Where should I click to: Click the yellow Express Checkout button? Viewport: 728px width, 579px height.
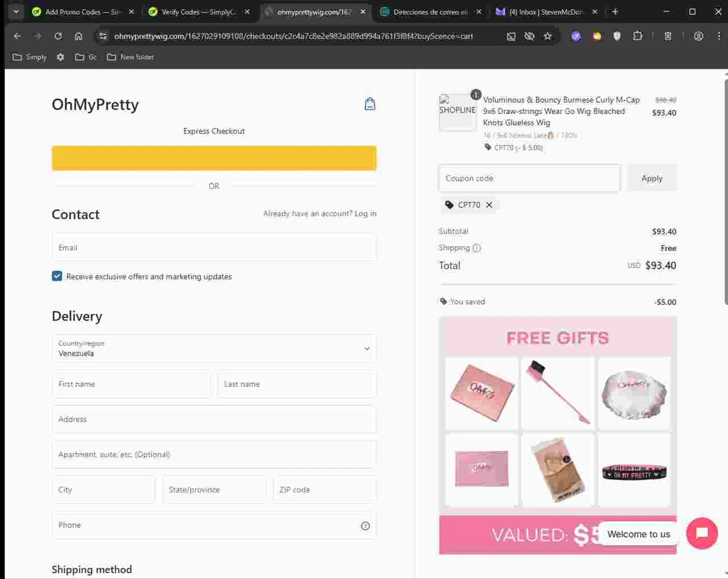pos(214,158)
